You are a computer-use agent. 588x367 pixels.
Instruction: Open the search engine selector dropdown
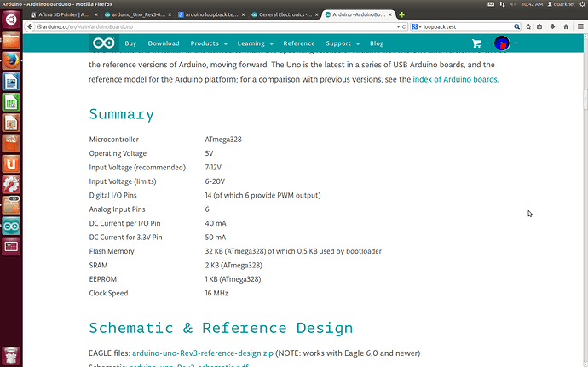(417, 26)
